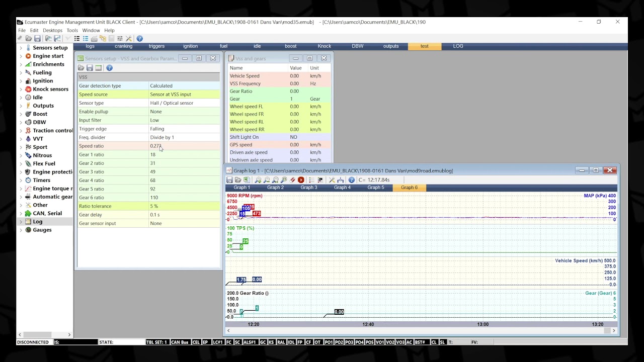Click the black list view icon

77,39
